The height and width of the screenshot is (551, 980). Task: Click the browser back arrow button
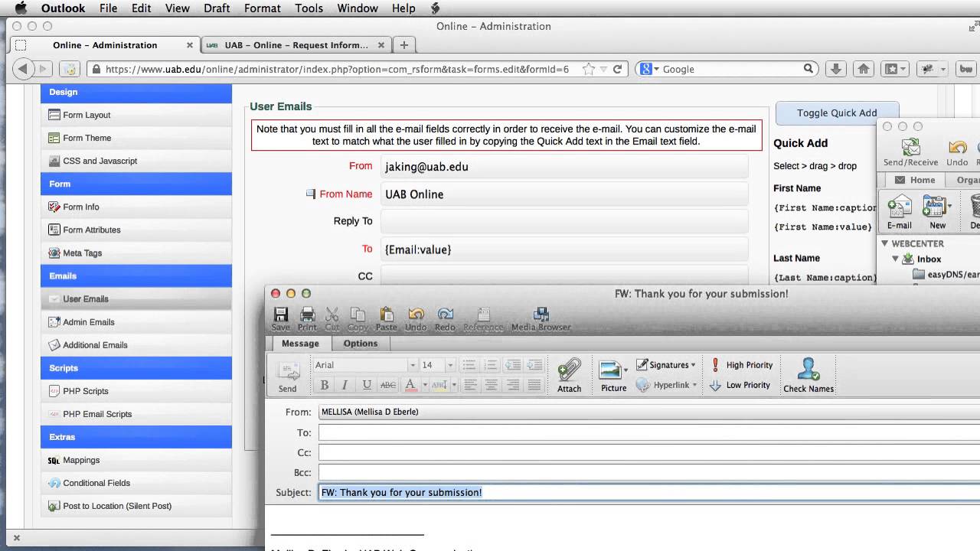(22, 69)
